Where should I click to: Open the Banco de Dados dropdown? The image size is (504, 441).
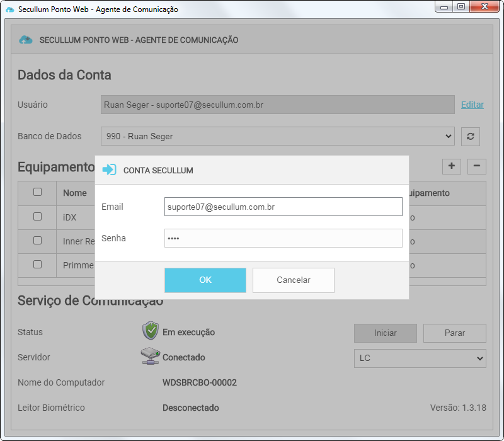point(277,136)
